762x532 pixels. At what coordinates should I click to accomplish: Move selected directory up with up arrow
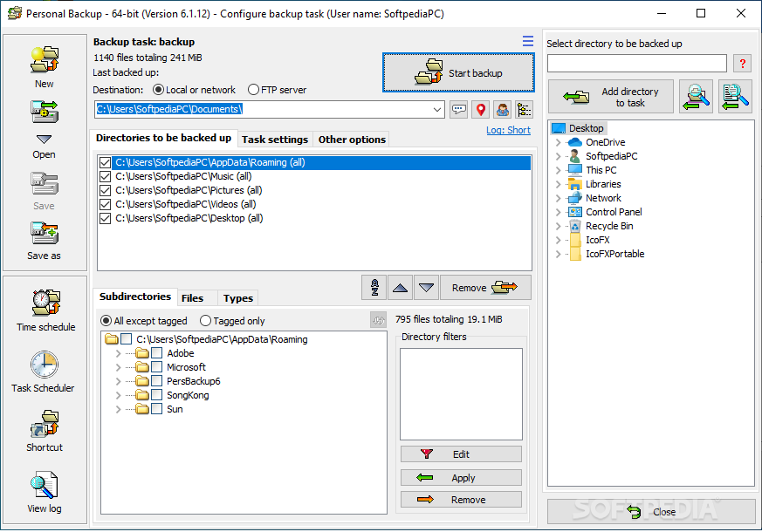click(400, 287)
